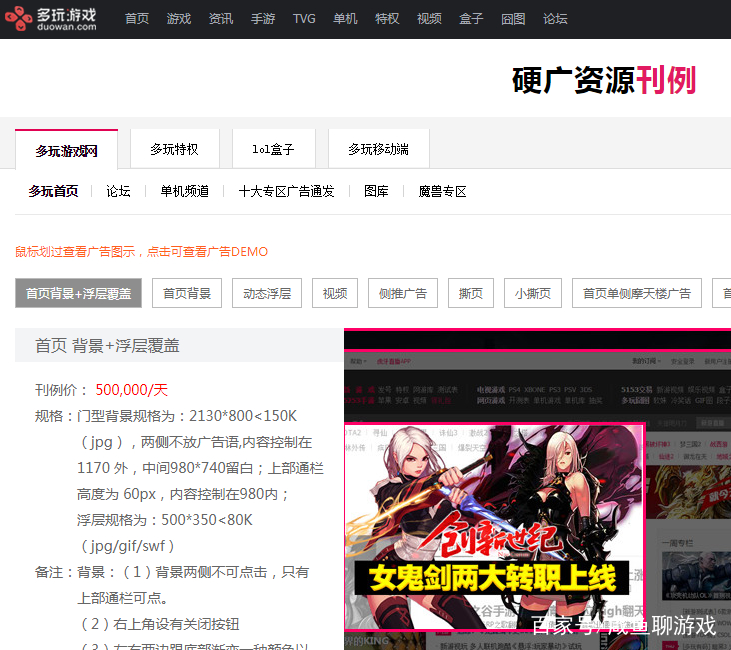Open 首页 in top navigation
Image resolution: width=731 pixels, height=650 pixels.
[137, 19]
